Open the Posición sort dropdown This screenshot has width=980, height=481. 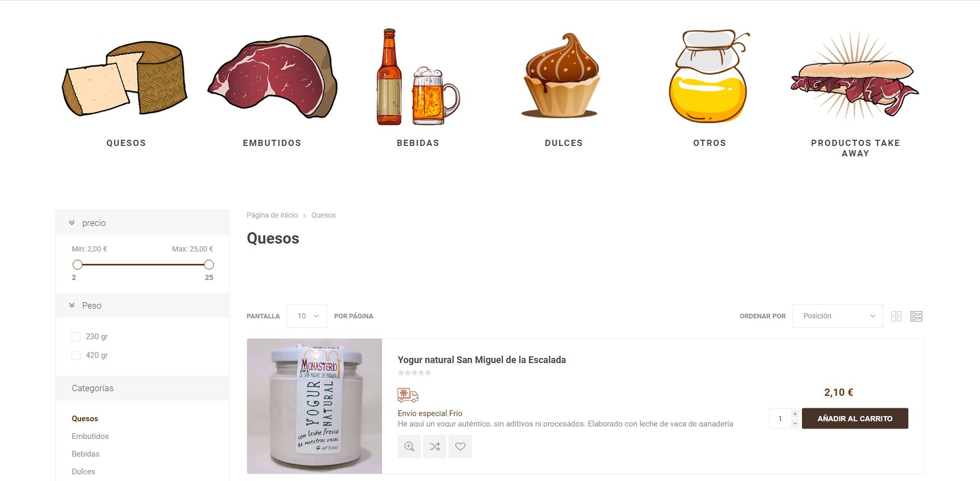click(838, 316)
